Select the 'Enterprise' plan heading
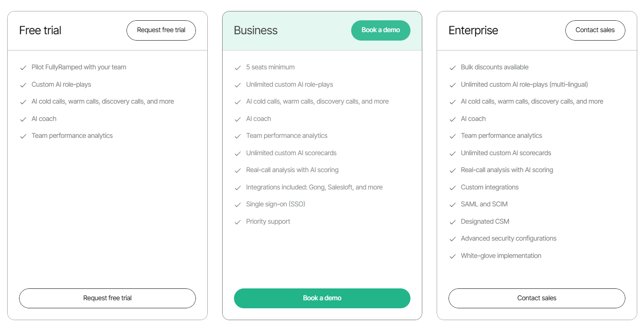644x329 pixels. click(x=473, y=30)
